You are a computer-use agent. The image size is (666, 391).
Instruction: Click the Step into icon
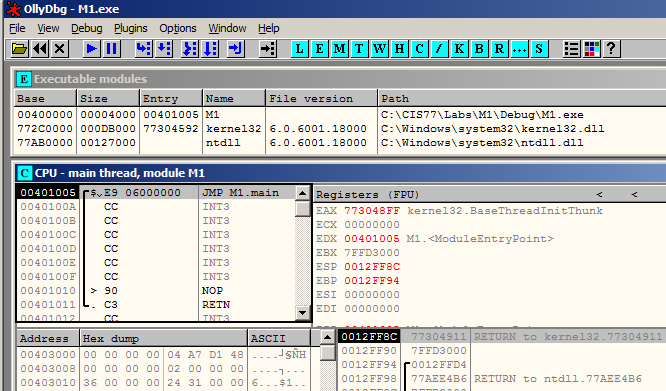143,49
